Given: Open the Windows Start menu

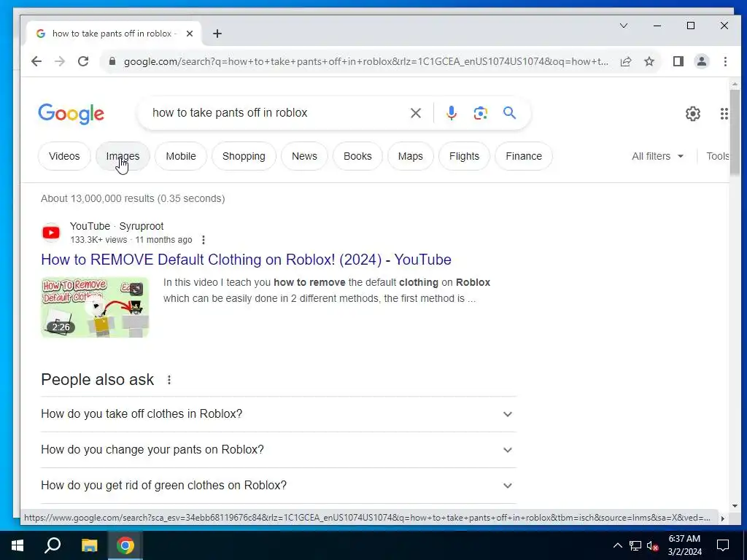Looking at the screenshot, I should click(x=18, y=545).
